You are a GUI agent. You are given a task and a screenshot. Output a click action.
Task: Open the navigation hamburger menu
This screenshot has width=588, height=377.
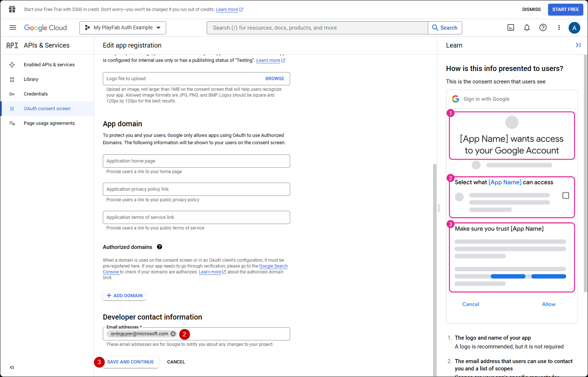click(12, 27)
